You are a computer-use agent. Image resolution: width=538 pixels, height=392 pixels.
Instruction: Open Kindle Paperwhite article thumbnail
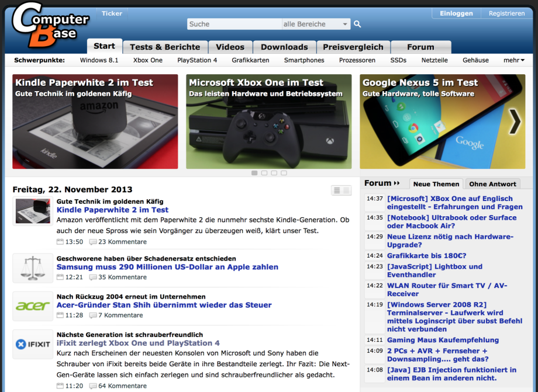(x=33, y=211)
